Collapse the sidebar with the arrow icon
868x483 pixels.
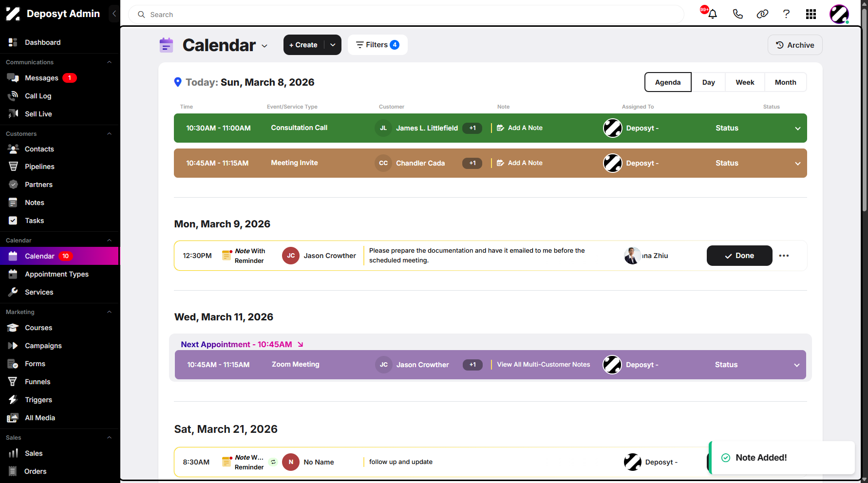click(114, 14)
